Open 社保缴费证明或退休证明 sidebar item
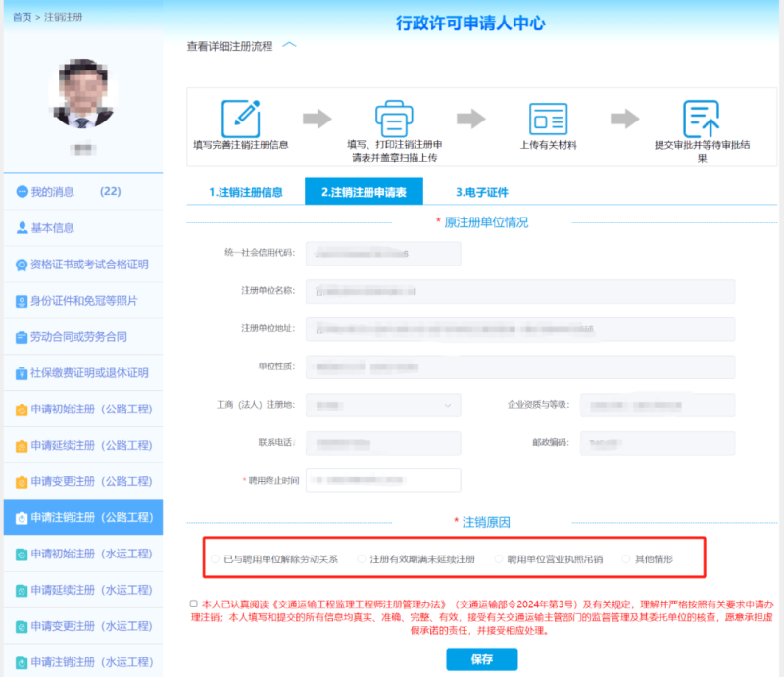 [x=89, y=373]
